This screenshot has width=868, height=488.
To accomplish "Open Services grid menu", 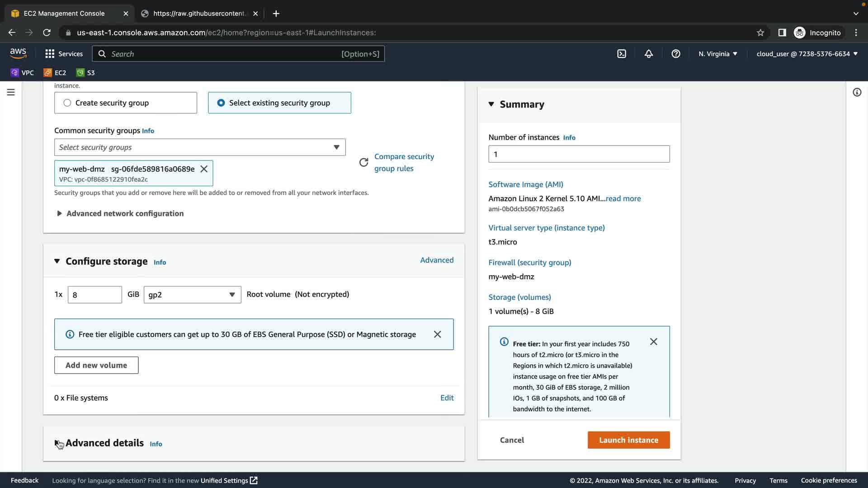I will coord(64,54).
